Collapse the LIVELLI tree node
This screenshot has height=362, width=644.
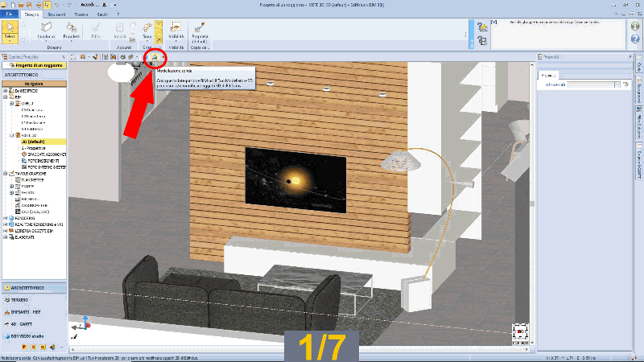coord(12,104)
